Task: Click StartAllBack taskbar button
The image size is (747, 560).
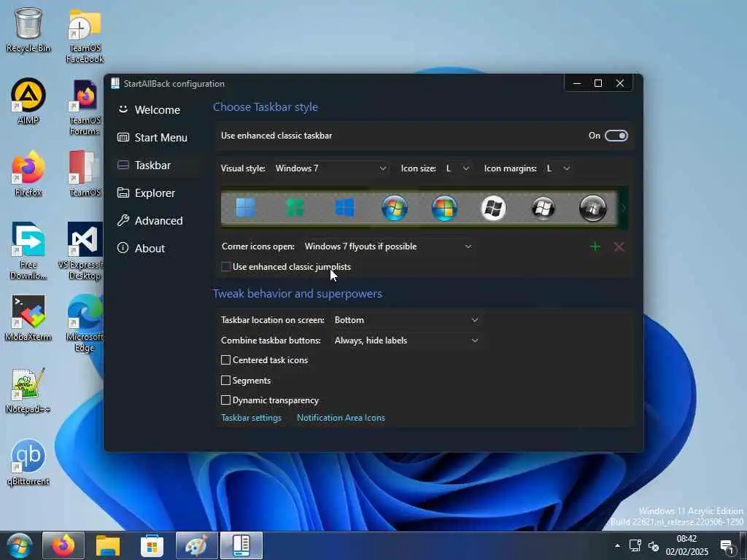Action: click(x=241, y=545)
